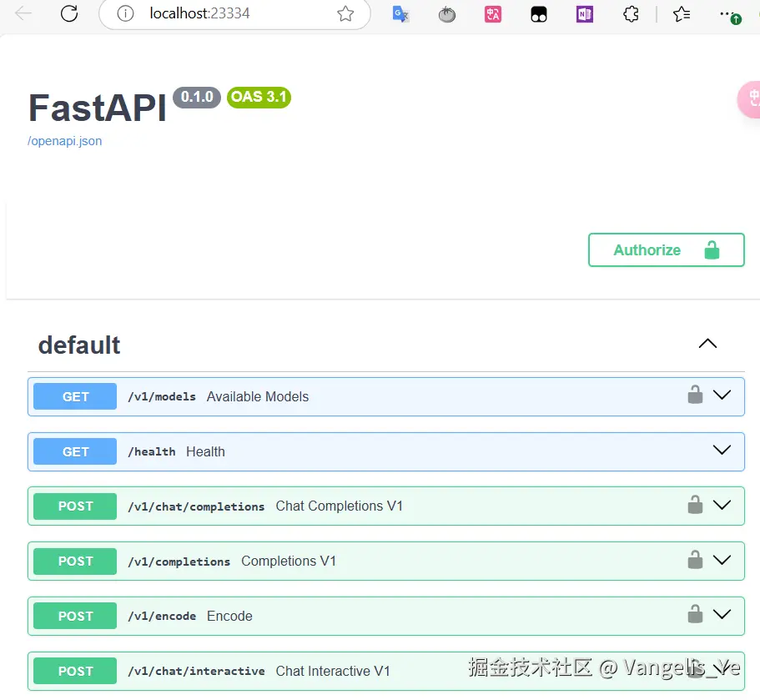Open the black mask extension icon
Image resolution: width=760 pixels, height=700 pixels.
click(x=538, y=14)
